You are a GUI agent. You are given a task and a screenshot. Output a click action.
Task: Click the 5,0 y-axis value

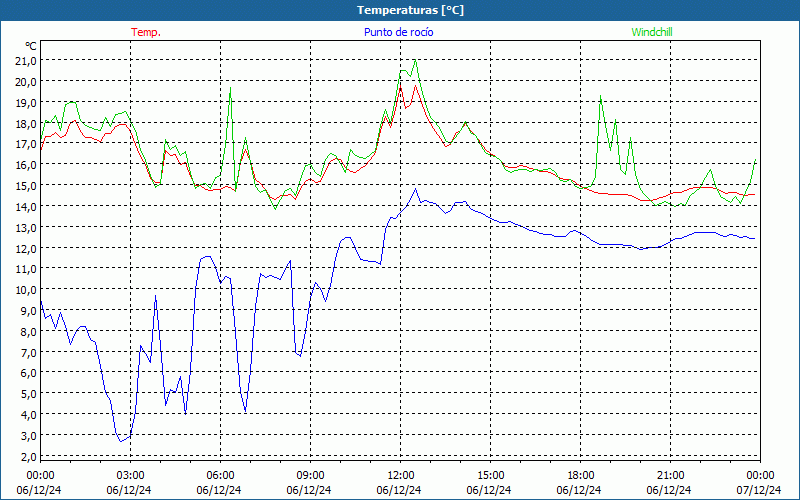[x=30, y=394]
